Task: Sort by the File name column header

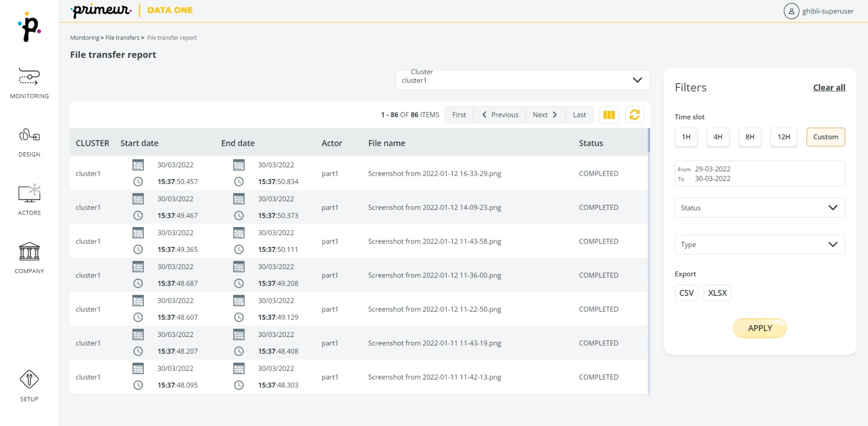Action: [x=387, y=143]
